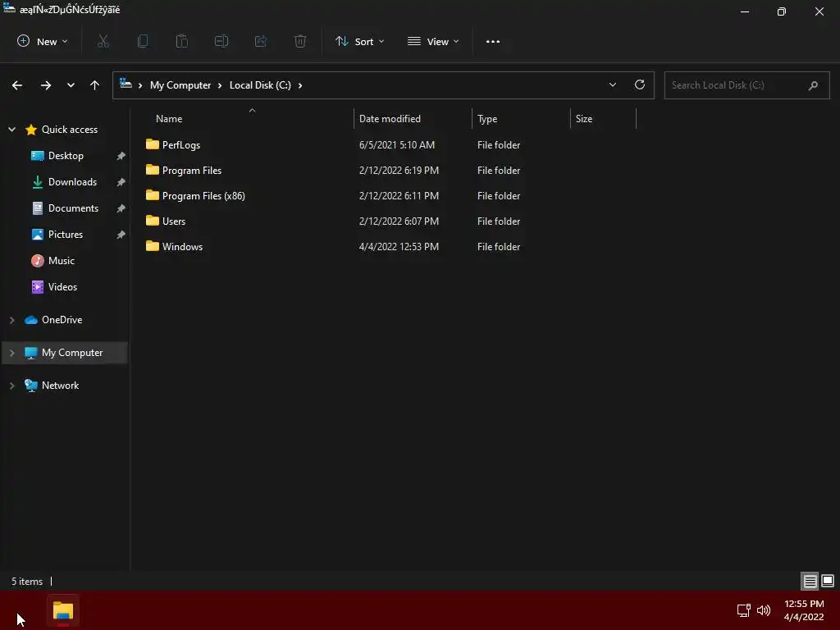The width and height of the screenshot is (840, 630).
Task: Click the Cut scissors icon
Action: click(103, 41)
